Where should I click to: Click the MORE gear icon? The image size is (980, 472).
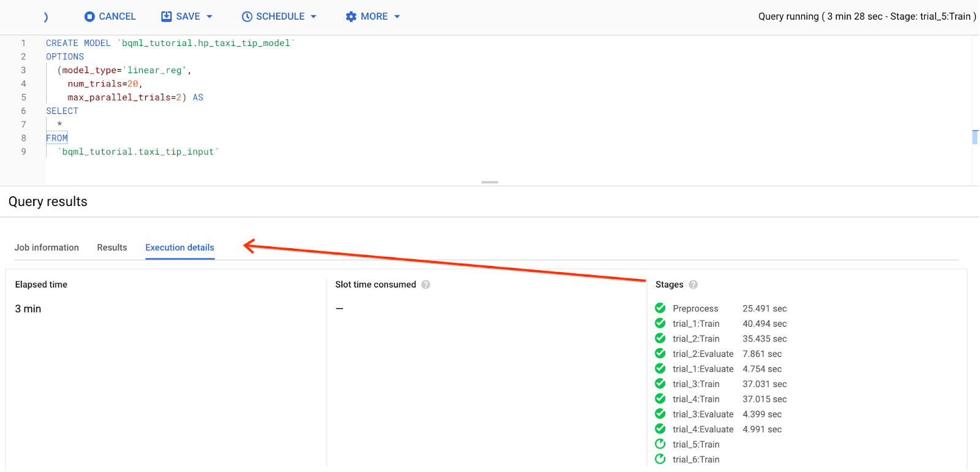click(x=351, y=17)
